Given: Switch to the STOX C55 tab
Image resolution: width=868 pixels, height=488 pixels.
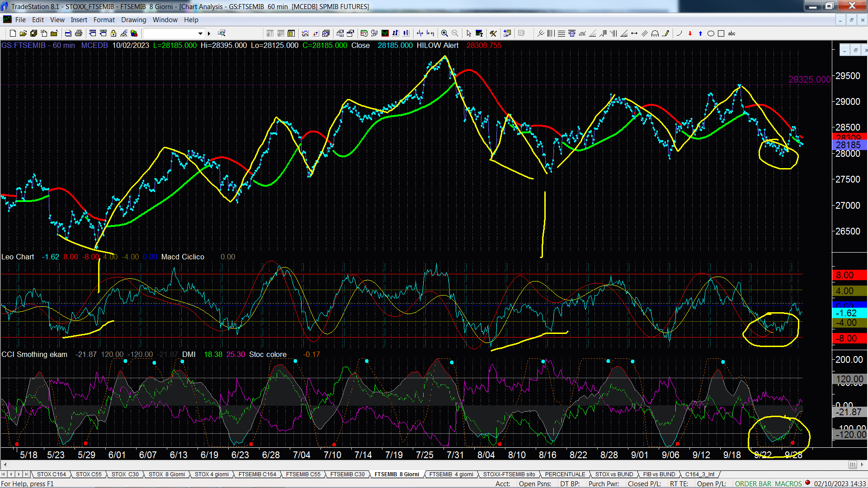Looking at the screenshot, I should pos(89,474).
